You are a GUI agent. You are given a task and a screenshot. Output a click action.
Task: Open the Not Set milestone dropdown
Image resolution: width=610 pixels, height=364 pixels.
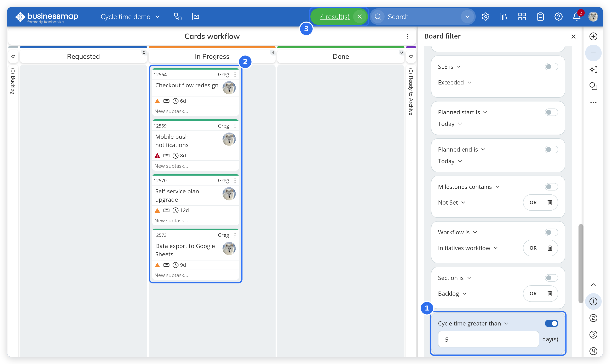click(x=452, y=203)
